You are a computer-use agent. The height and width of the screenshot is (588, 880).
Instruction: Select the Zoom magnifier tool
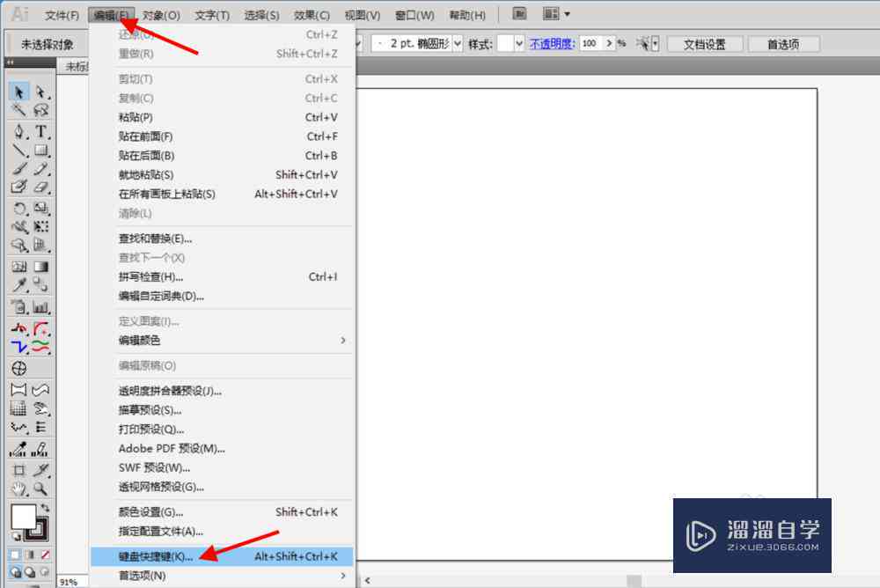(x=41, y=489)
